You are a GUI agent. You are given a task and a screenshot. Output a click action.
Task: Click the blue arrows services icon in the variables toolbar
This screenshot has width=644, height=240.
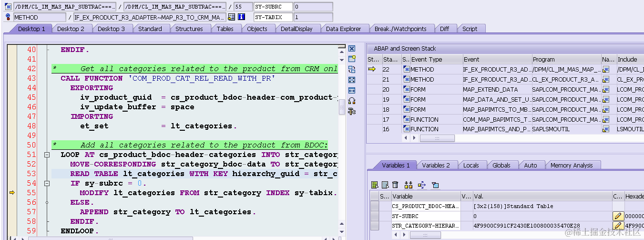point(421,185)
